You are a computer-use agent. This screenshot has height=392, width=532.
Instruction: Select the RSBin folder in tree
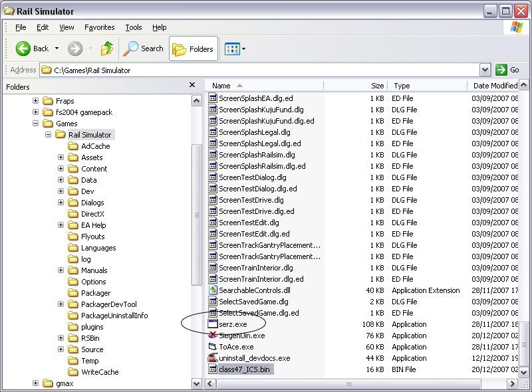pyautogui.click(x=90, y=338)
